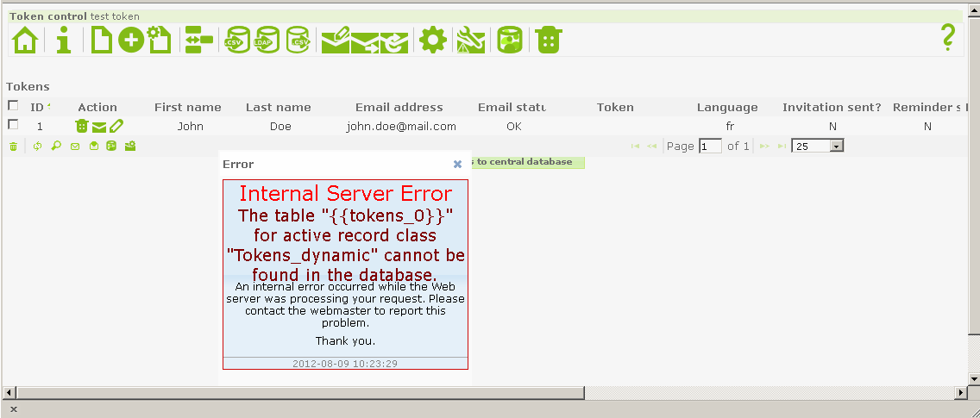Click the fr language cell
Image resolution: width=980 pixels, height=418 pixels.
click(730, 126)
